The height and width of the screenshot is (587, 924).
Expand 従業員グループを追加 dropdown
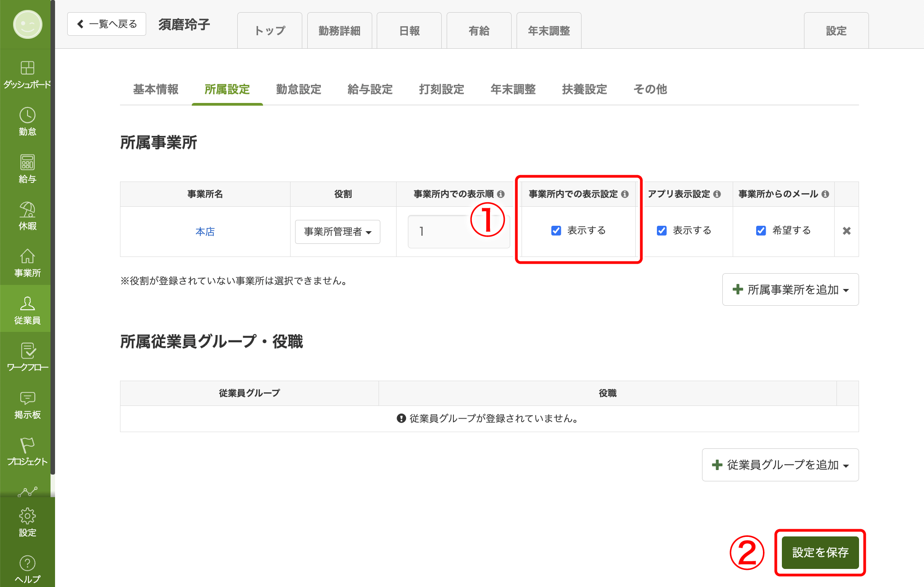pyautogui.click(x=780, y=465)
